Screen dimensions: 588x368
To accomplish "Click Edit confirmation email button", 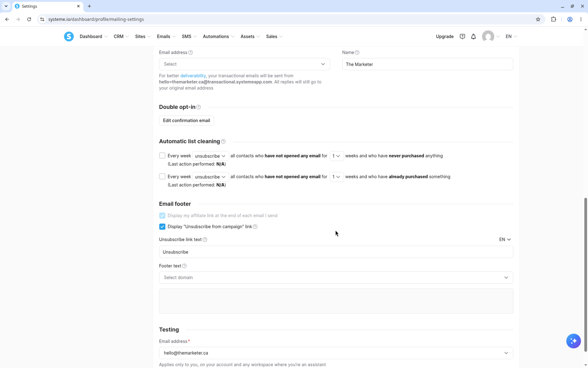I will [x=187, y=121].
